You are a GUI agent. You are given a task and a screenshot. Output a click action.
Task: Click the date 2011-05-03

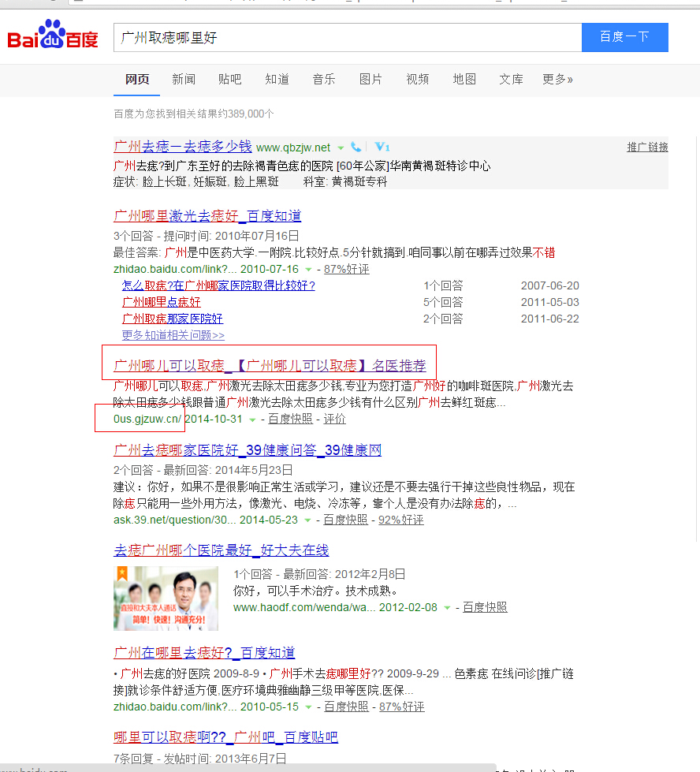coord(550,302)
